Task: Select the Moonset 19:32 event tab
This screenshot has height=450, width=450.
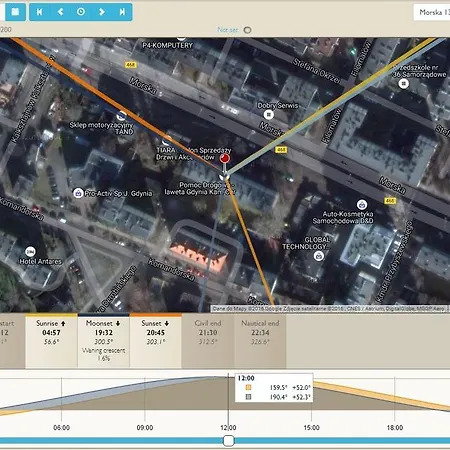Action: tap(104, 340)
